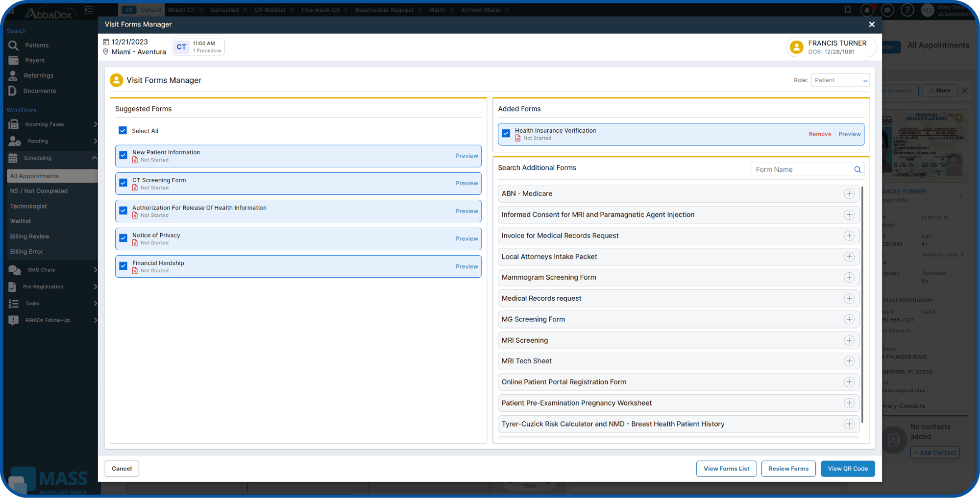Click the View QR Code button
This screenshot has width=980, height=498.
847,469
